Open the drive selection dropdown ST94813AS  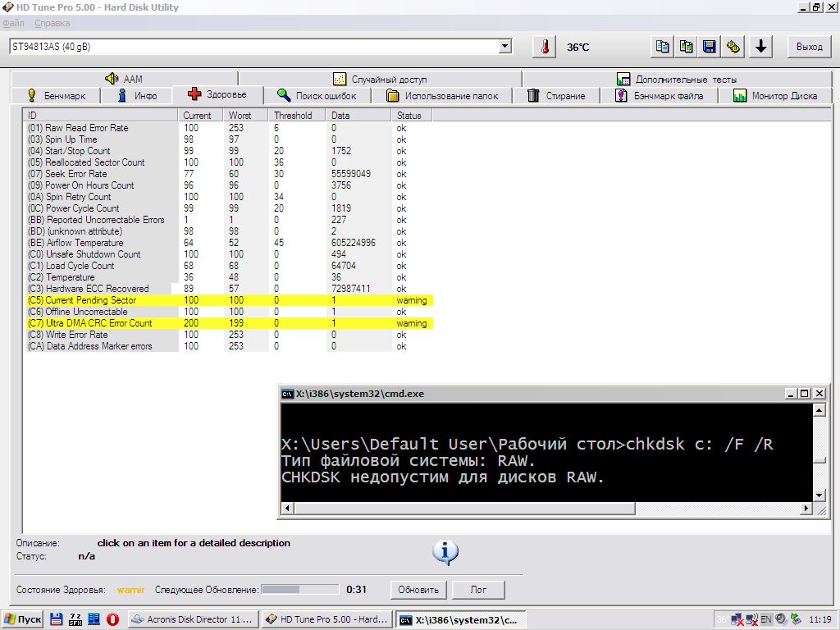pos(260,47)
